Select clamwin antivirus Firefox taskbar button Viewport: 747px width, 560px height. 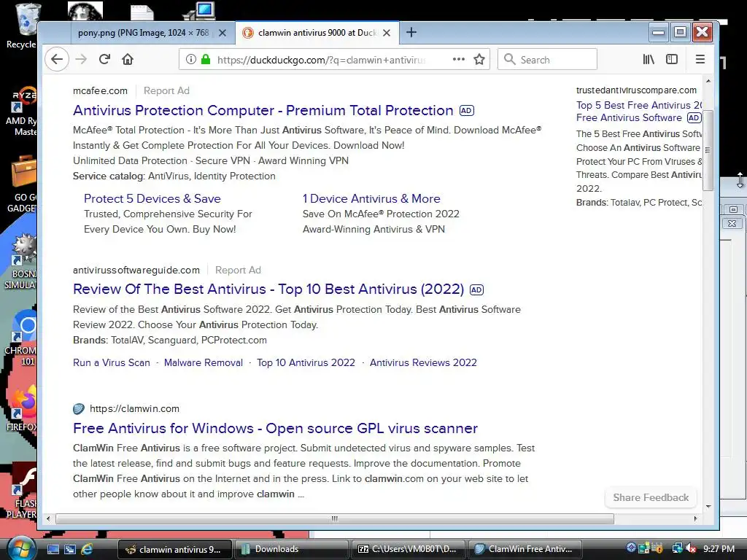click(x=174, y=549)
